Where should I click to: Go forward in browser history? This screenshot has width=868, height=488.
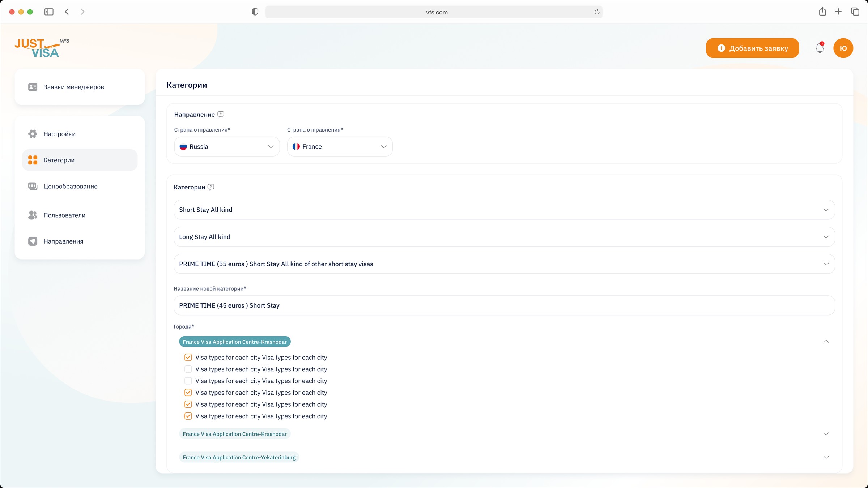click(82, 12)
